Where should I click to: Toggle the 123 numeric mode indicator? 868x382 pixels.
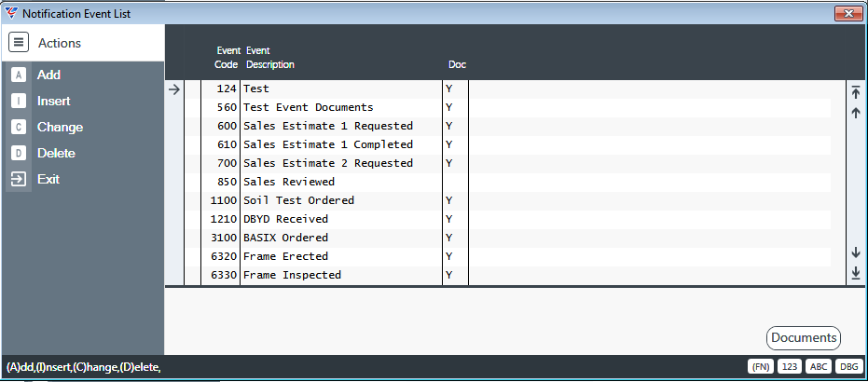[x=790, y=366]
